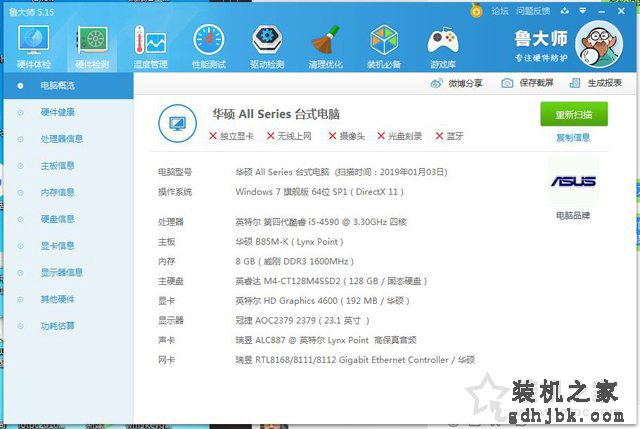The height and width of the screenshot is (429, 640).
Task: Click the 鲁大师 mascot avatar
Action: tap(599, 44)
